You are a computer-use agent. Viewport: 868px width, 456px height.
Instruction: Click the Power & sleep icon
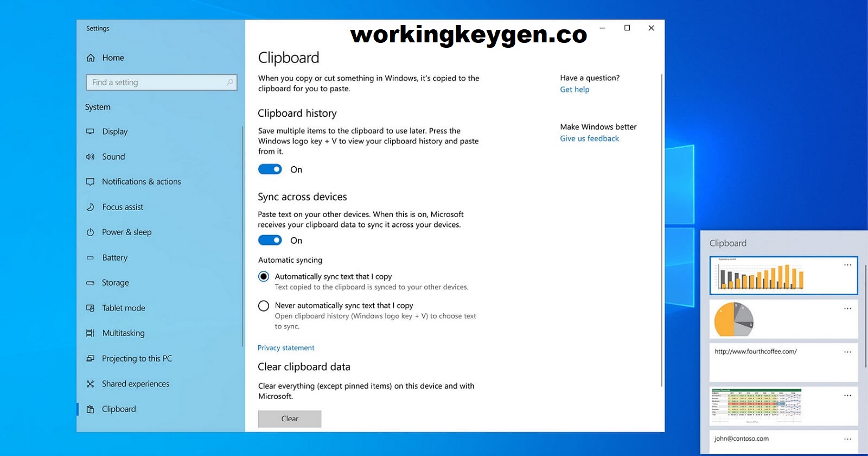click(x=90, y=232)
